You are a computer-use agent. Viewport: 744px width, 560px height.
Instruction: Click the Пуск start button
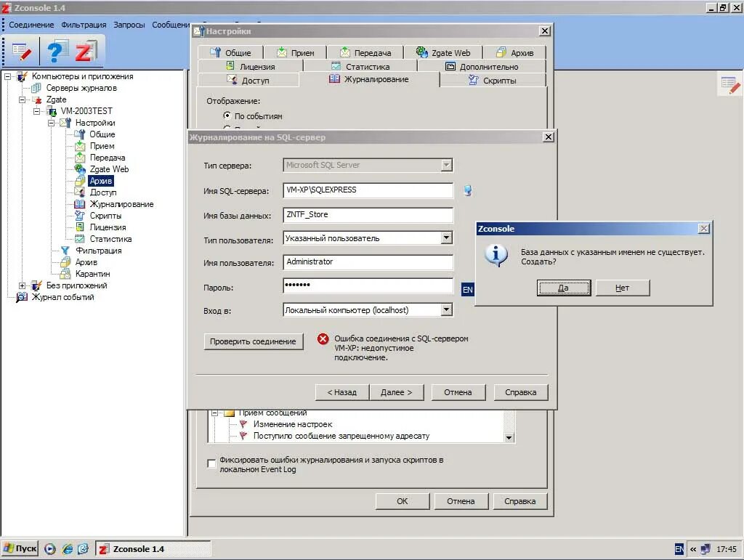[20, 548]
